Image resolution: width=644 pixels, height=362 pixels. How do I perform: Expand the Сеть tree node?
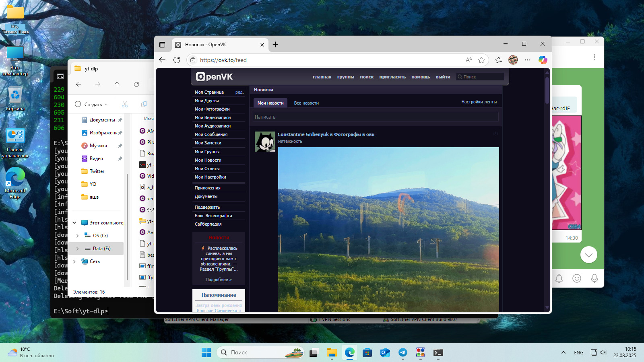pyautogui.click(x=74, y=261)
